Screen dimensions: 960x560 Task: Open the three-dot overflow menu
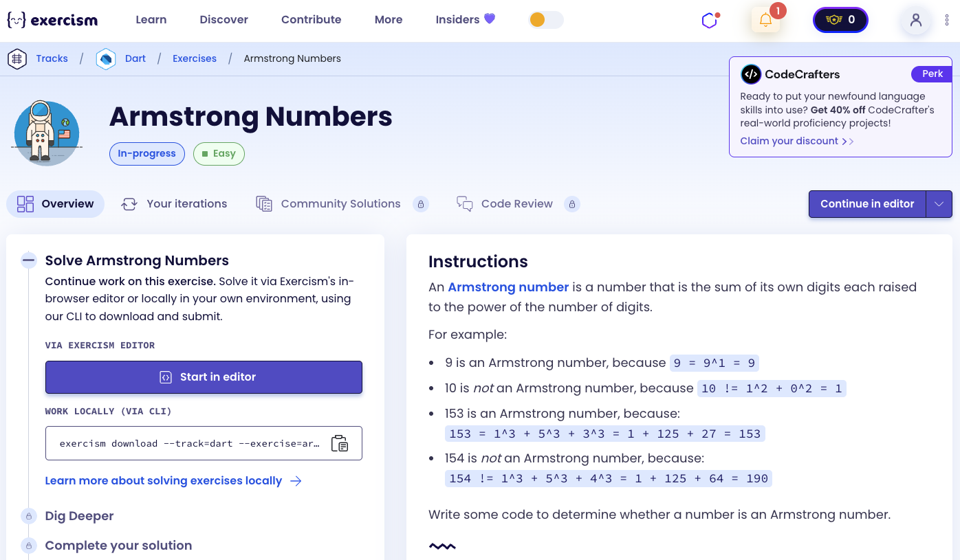(947, 20)
